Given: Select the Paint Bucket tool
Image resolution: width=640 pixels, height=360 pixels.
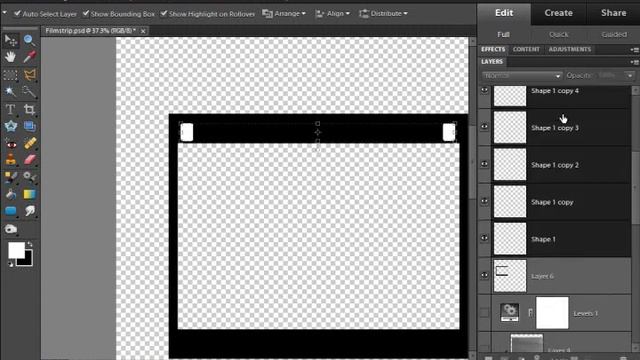Looking at the screenshot, I should click(x=11, y=194).
